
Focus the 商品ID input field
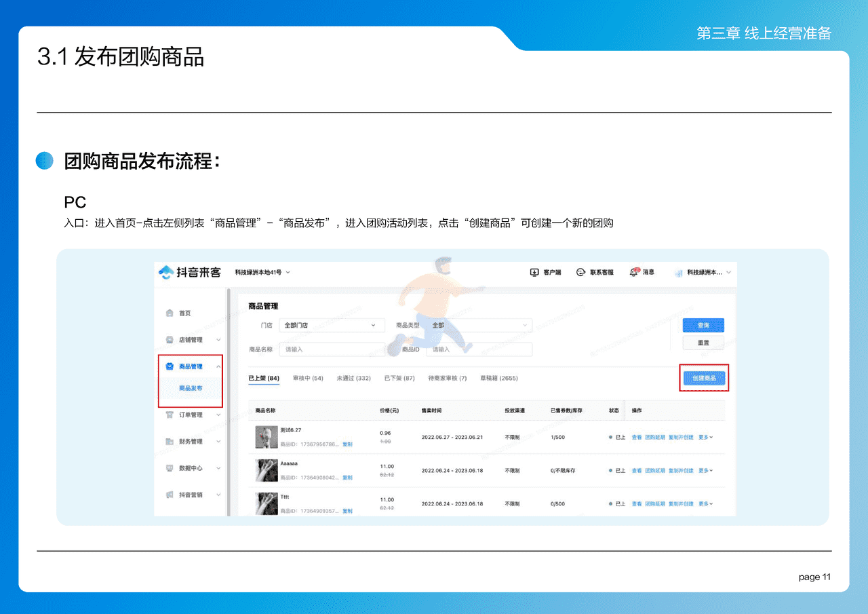479,349
